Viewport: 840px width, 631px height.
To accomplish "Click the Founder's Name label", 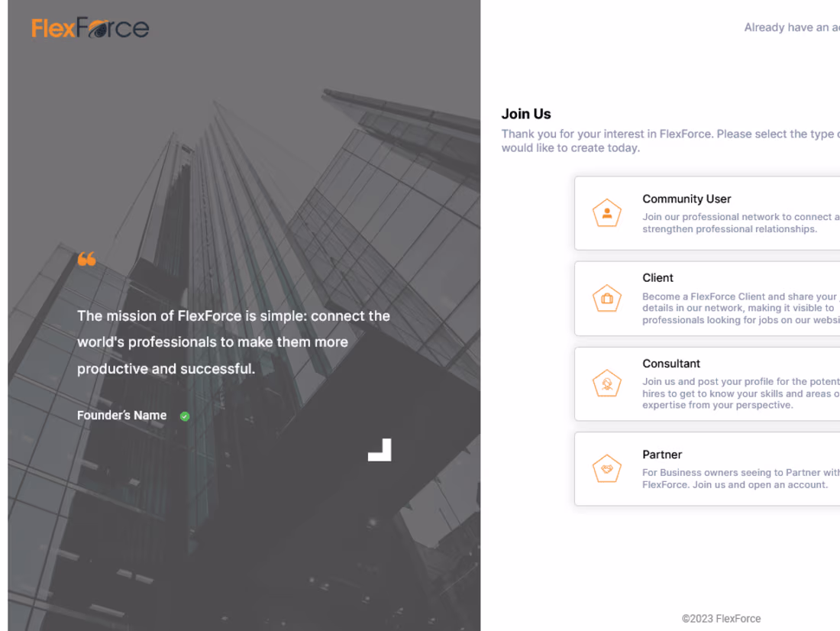I will 121,415.
